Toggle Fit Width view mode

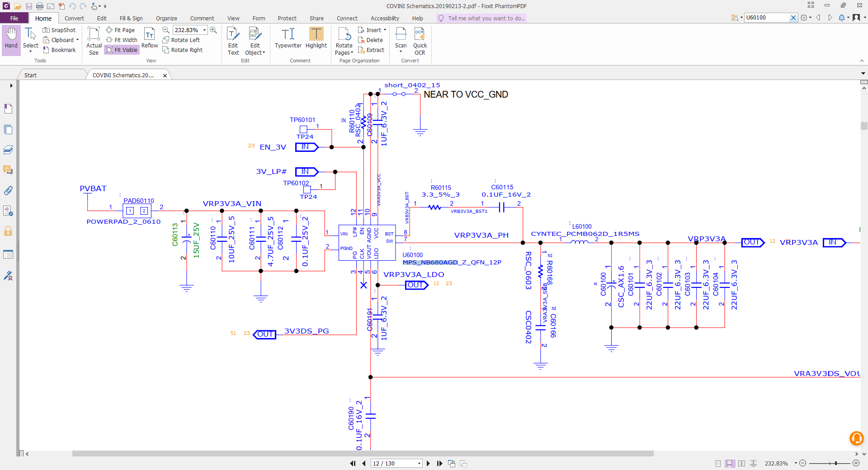tap(122, 40)
